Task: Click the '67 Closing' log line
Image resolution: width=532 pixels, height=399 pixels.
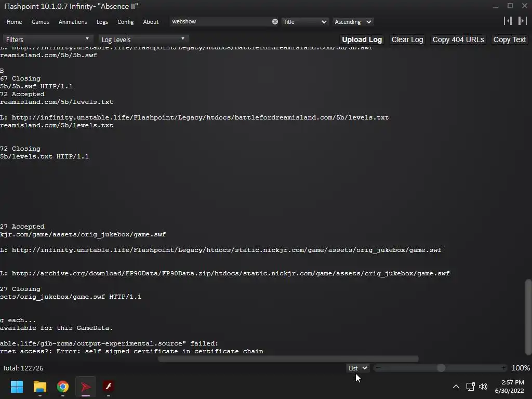Action: pos(20,79)
